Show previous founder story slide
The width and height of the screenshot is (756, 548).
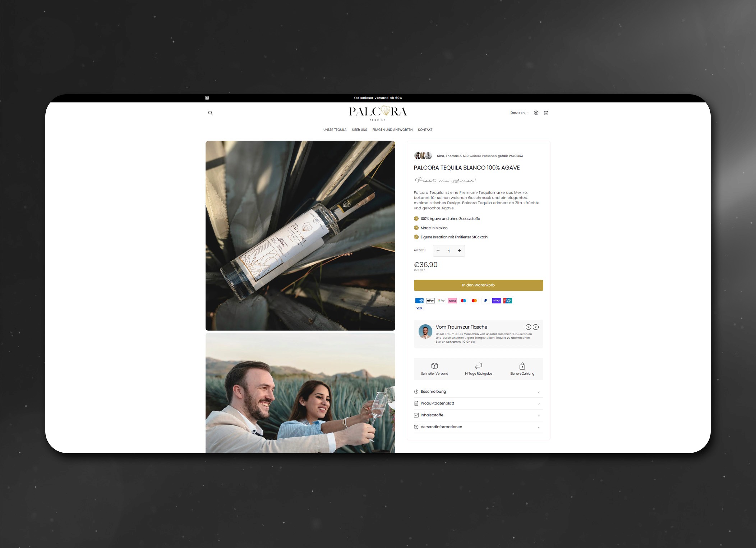pos(528,327)
